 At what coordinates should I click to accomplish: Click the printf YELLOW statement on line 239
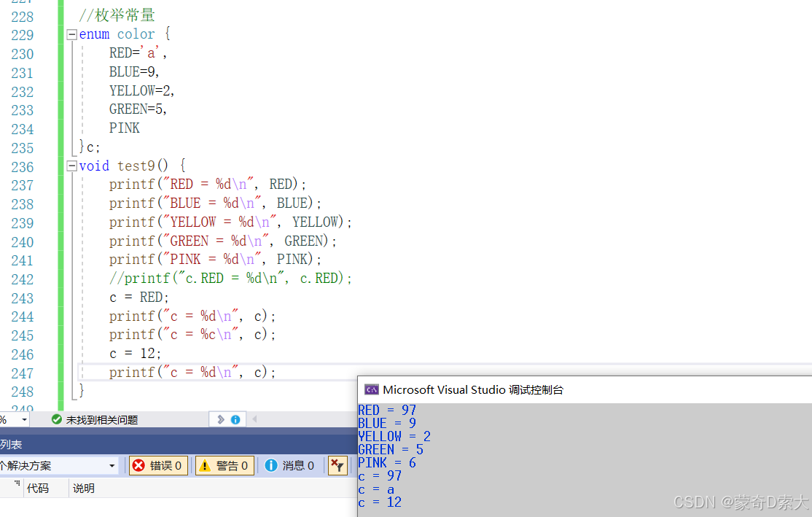pos(230,222)
